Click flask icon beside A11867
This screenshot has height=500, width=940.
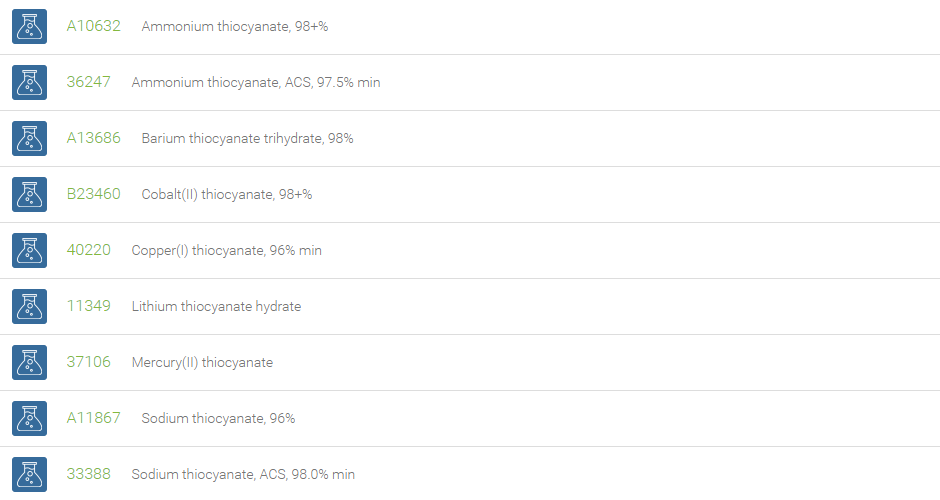point(29,418)
